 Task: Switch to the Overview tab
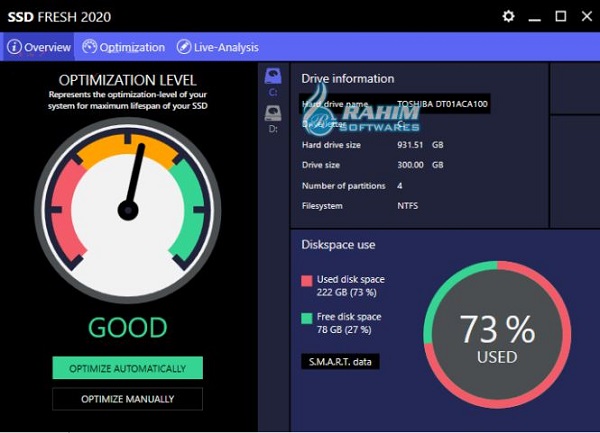[39, 47]
